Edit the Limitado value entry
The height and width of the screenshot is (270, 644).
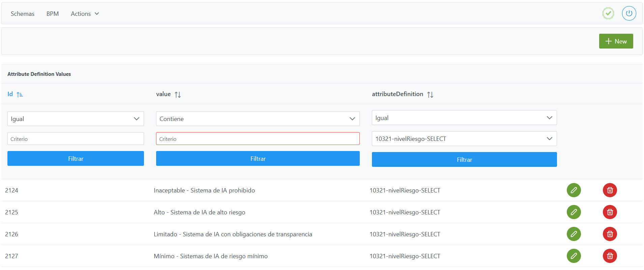tap(574, 234)
